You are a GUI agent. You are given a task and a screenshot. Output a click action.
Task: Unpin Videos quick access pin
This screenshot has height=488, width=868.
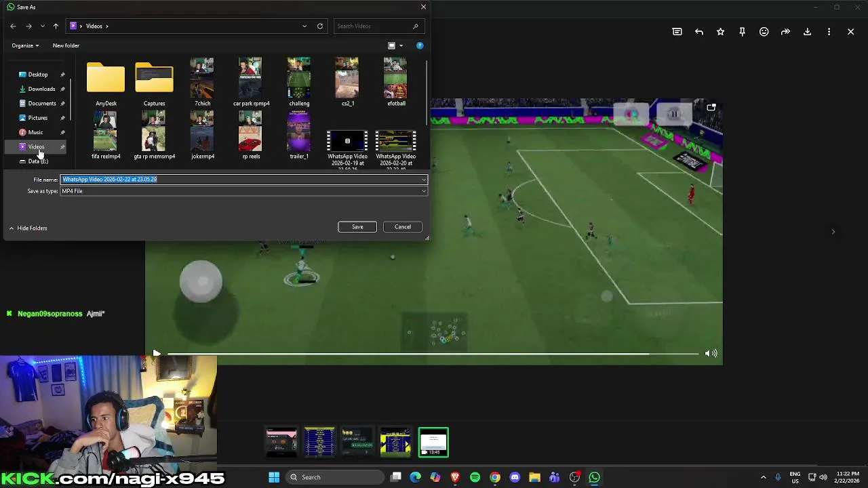[x=63, y=147]
